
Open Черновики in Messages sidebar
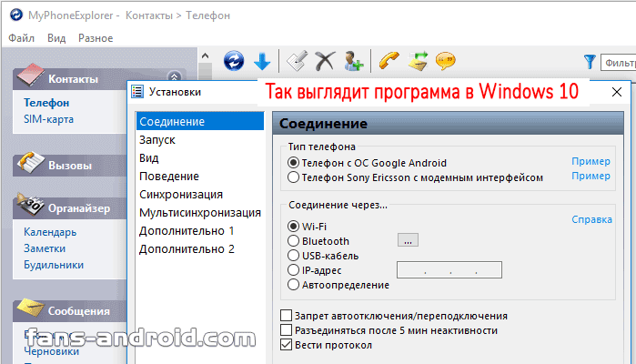point(51,351)
